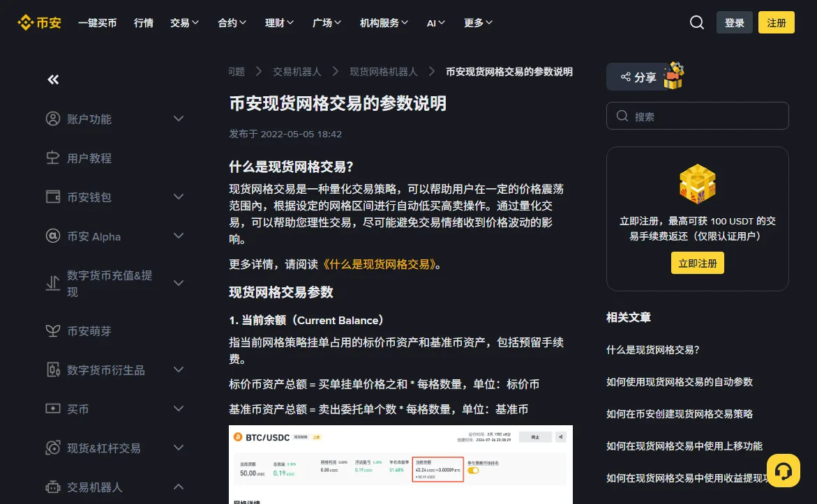
Task: Go to 一键买币 in the top navigation
Action: tap(98, 23)
